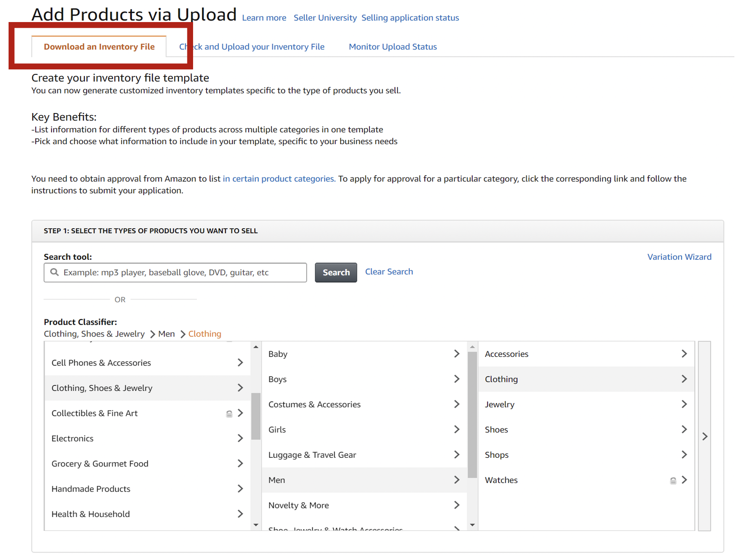
Task: Select Luggage & Travel Gear row
Action: click(x=364, y=455)
